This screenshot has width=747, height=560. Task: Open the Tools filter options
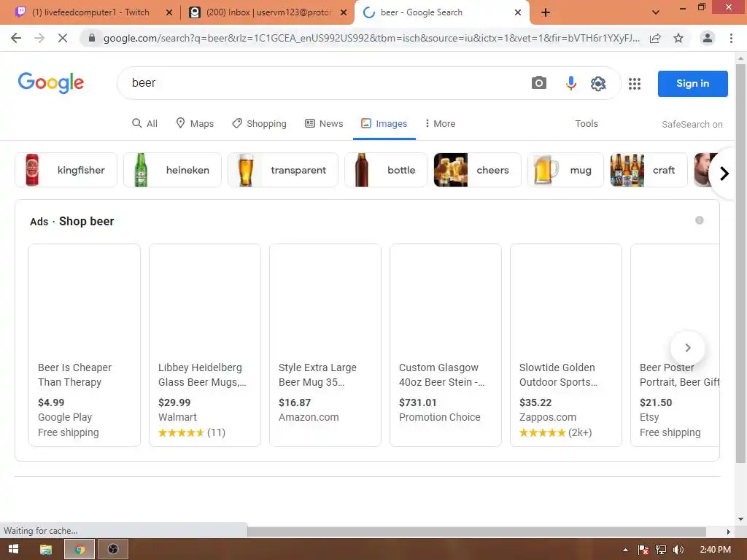(586, 123)
